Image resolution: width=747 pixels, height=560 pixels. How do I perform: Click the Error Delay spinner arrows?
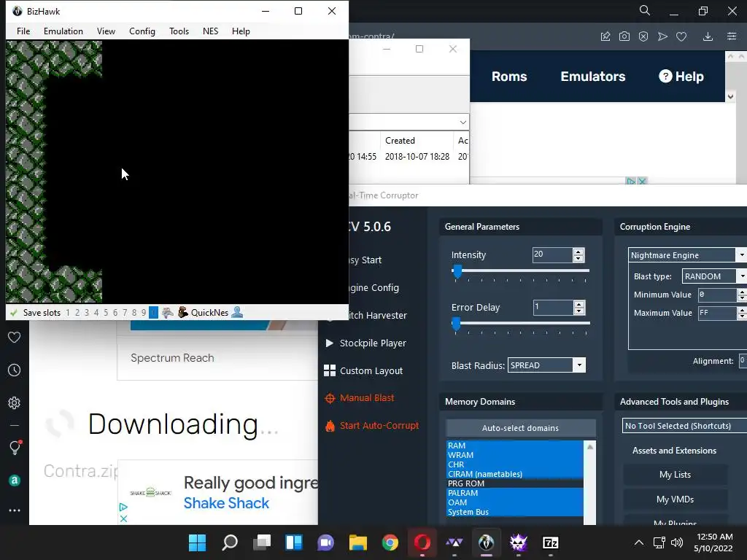[x=578, y=308]
